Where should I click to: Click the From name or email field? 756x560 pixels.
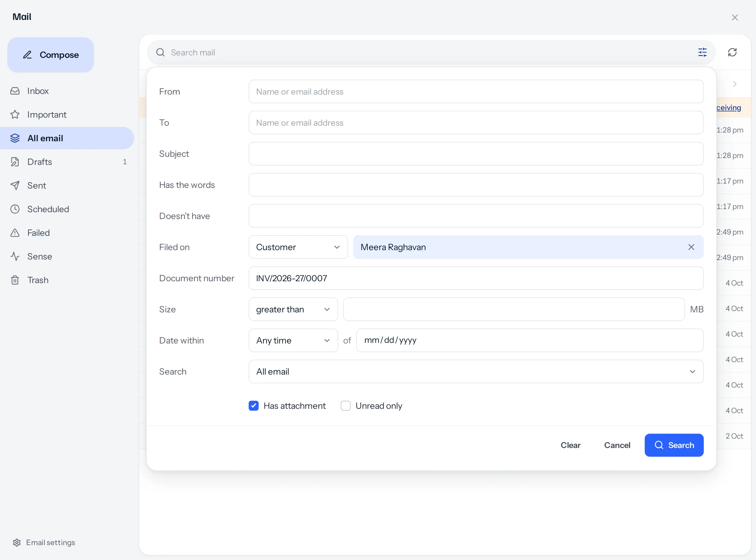[x=476, y=91]
